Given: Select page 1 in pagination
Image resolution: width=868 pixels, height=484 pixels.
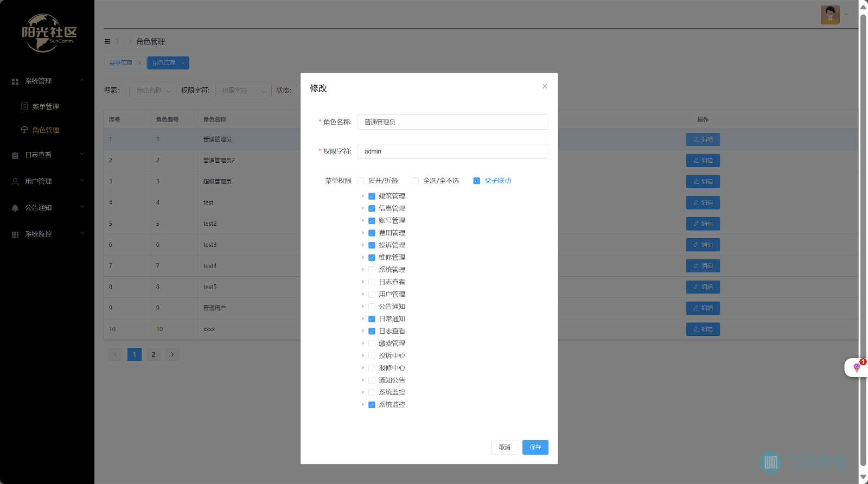Looking at the screenshot, I should pos(135,354).
